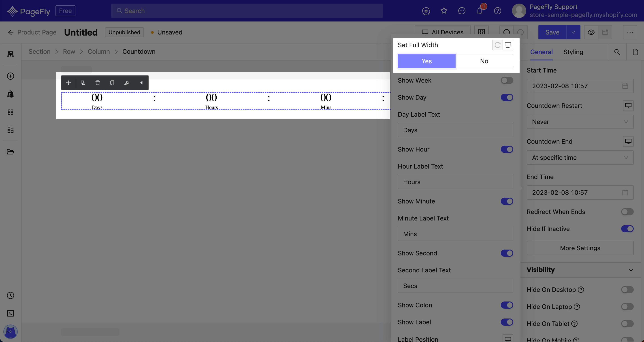Open device selector icon for Countdown Restart
This screenshot has width=644, height=342.
tap(628, 106)
